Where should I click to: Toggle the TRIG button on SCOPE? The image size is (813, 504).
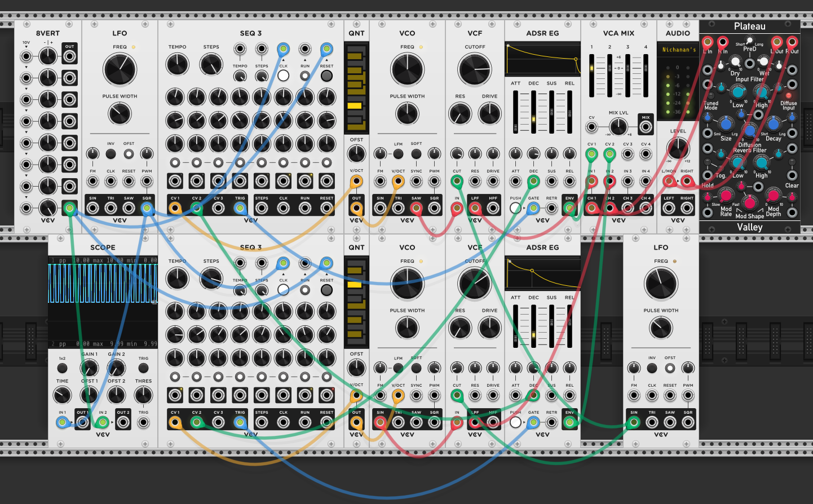point(144,368)
